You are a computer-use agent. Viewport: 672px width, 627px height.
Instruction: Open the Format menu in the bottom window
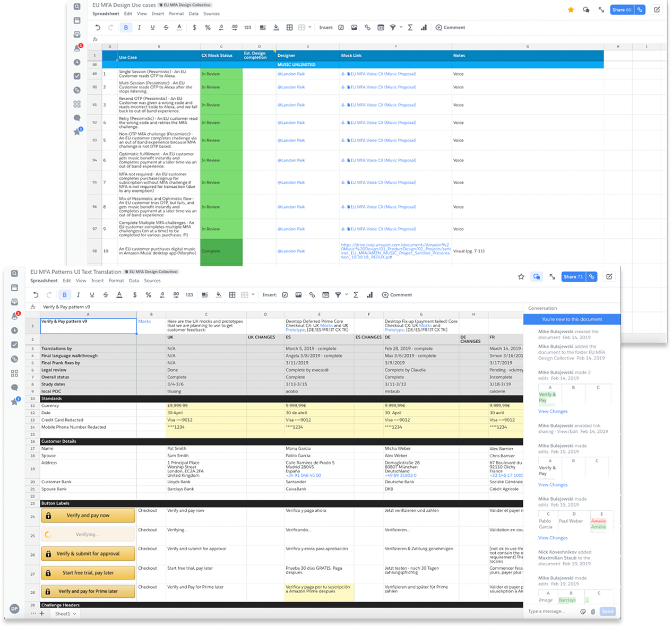116,281
